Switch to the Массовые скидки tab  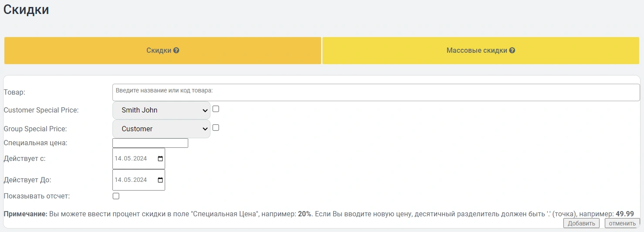coord(481,51)
